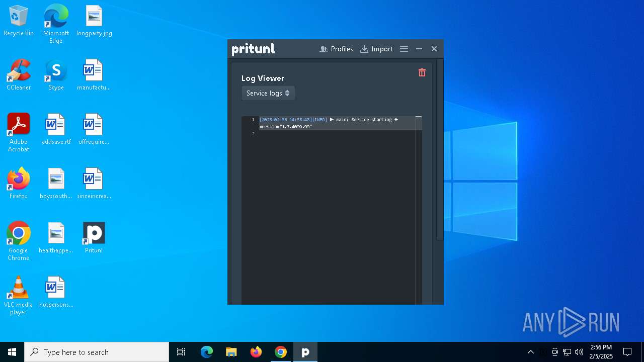The width and height of the screenshot is (644, 362).
Task: Click the taskbar search box
Action: 97,352
